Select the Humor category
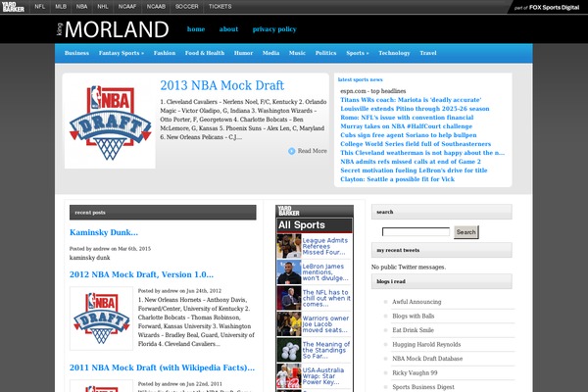Viewport: 588px width, 392px height. click(x=243, y=53)
